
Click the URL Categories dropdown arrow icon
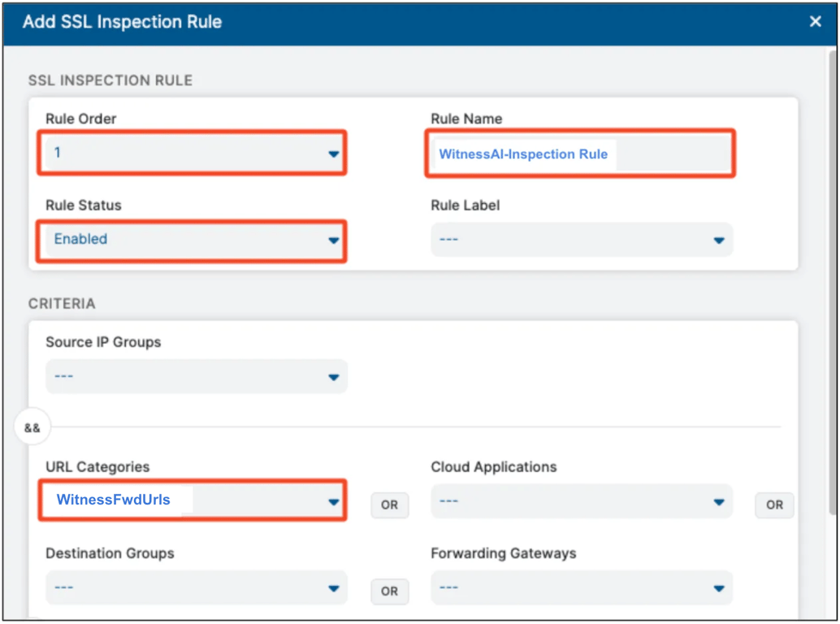click(333, 502)
